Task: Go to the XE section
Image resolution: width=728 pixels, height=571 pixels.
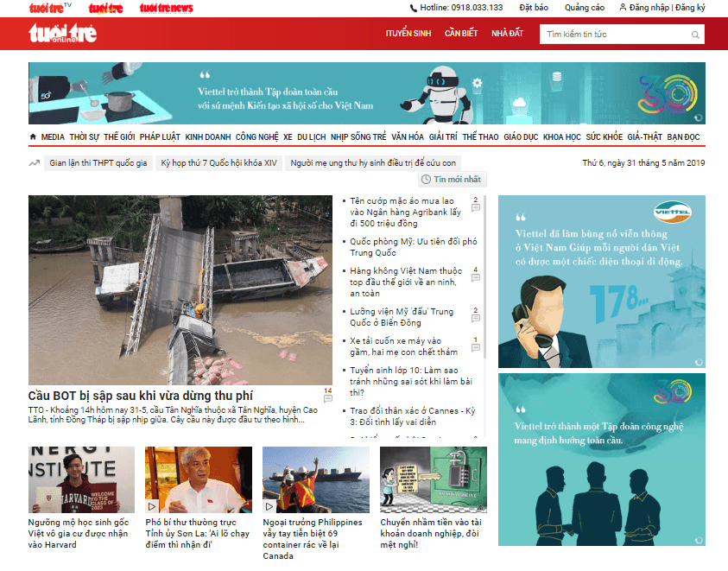Action: click(288, 137)
